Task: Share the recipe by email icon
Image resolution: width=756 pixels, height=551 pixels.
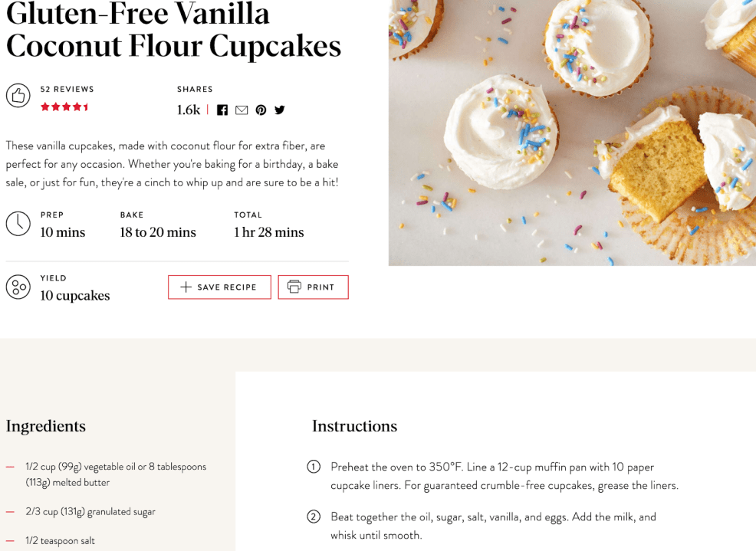Action: [x=242, y=110]
